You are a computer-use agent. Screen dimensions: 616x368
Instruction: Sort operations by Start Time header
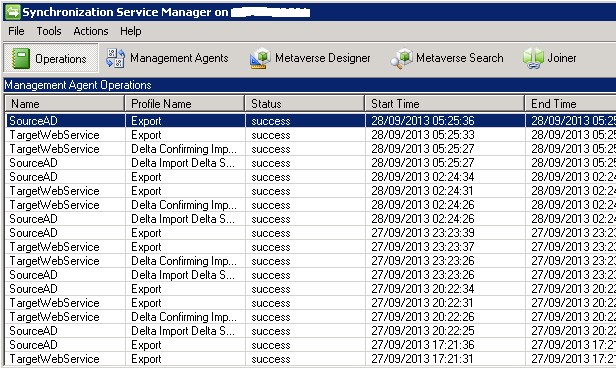pyautogui.click(x=445, y=104)
